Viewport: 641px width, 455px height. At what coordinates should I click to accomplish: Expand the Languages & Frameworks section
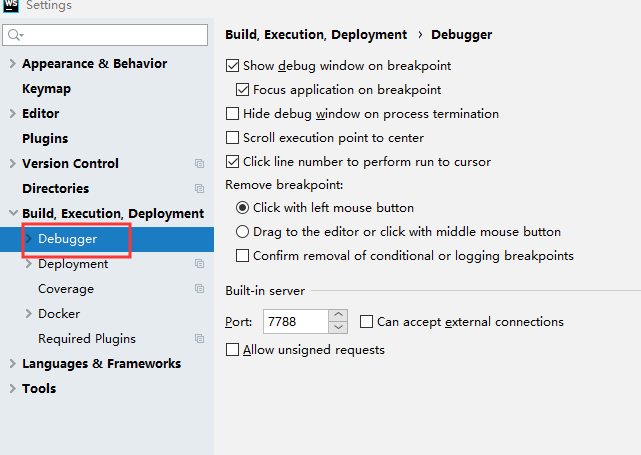point(12,364)
